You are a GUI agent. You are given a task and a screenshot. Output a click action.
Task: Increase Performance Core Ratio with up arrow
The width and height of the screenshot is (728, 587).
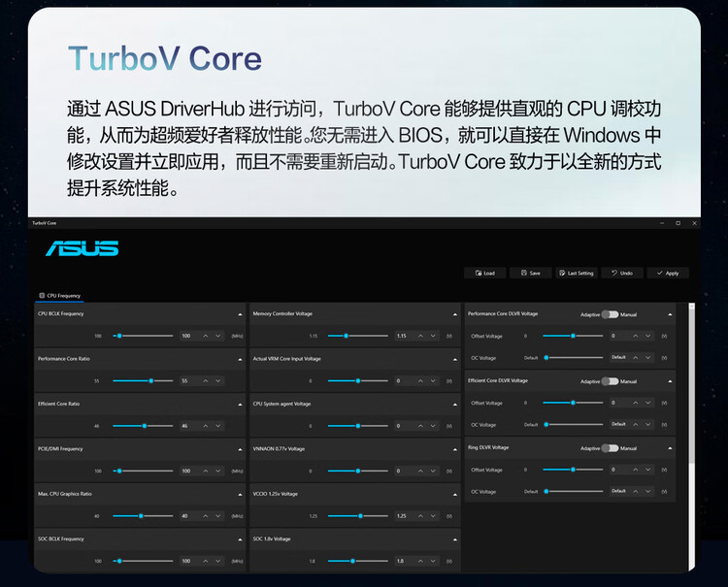click(205, 380)
